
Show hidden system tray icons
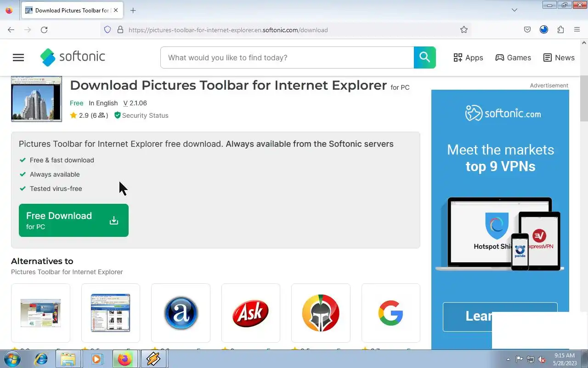tap(508, 359)
